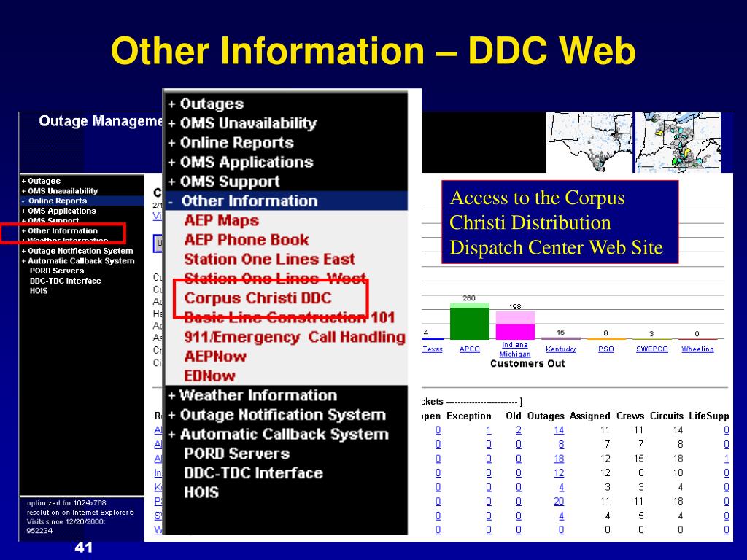
Task: Open the SWEPCO chart link
Action: pyautogui.click(x=651, y=349)
